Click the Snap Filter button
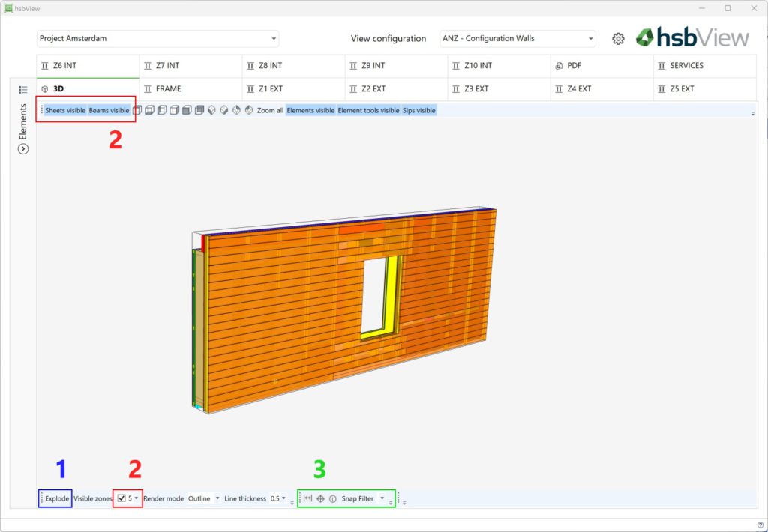This screenshot has height=532, width=768. click(x=358, y=498)
